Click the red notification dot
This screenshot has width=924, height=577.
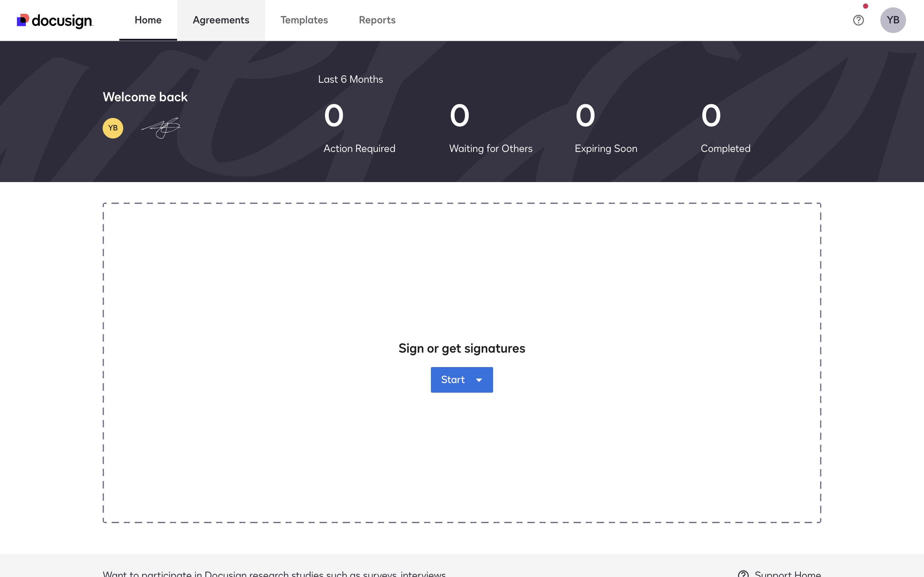click(866, 6)
